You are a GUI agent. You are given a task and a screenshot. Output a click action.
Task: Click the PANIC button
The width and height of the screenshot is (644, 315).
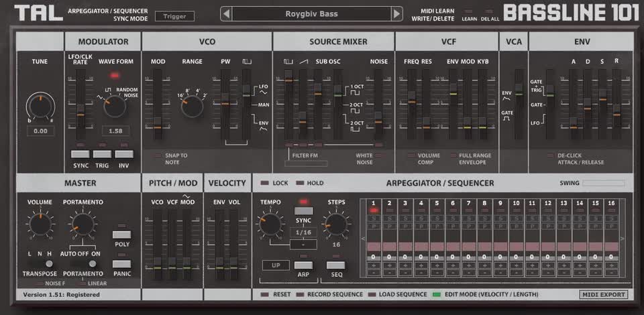[121, 264]
